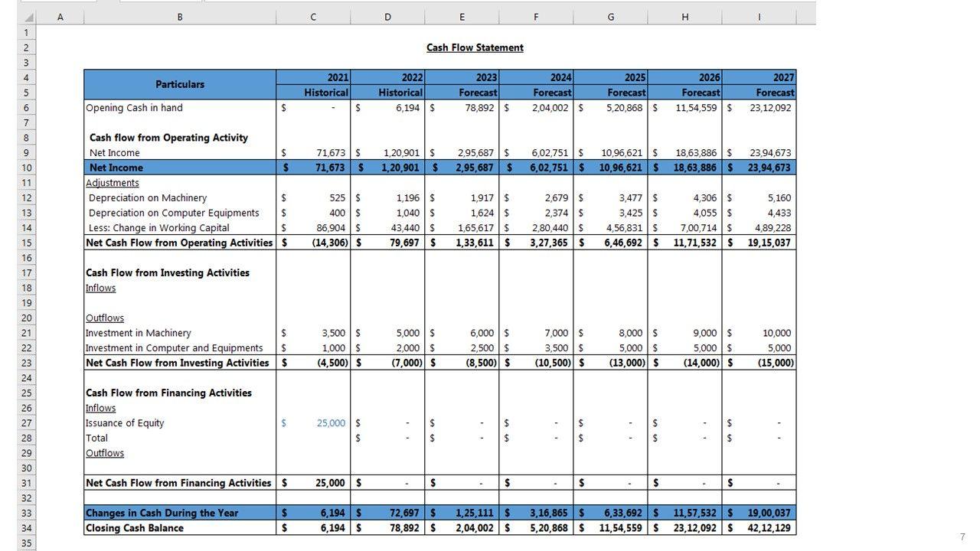This screenshot has width=980, height=551.
Task: Click the select-all corner triangle
Action: pos(27,18)
